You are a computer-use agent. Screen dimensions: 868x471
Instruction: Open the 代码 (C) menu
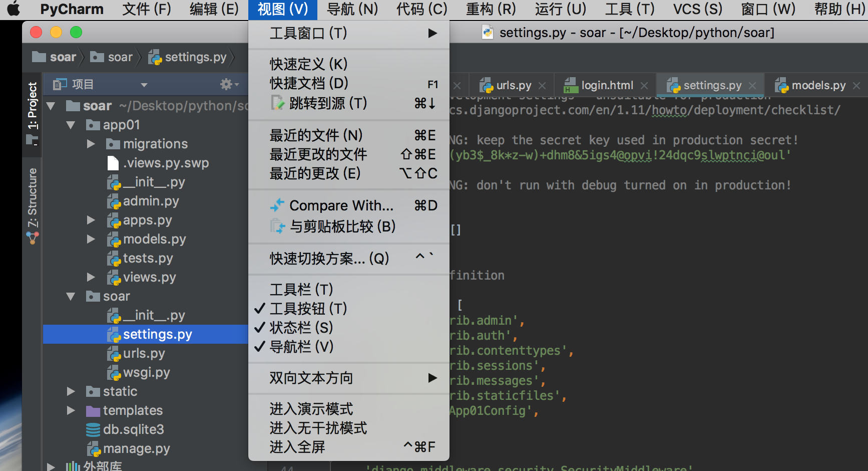[421, 9]
